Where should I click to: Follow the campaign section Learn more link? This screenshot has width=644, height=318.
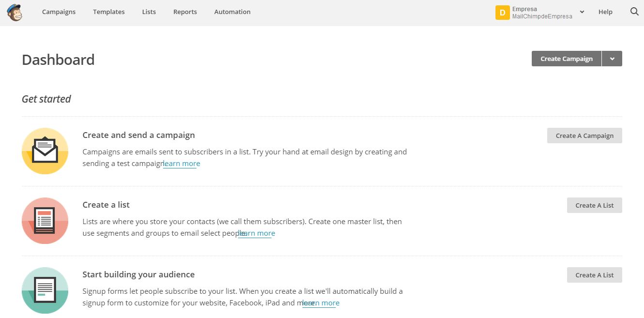point(182,164)
